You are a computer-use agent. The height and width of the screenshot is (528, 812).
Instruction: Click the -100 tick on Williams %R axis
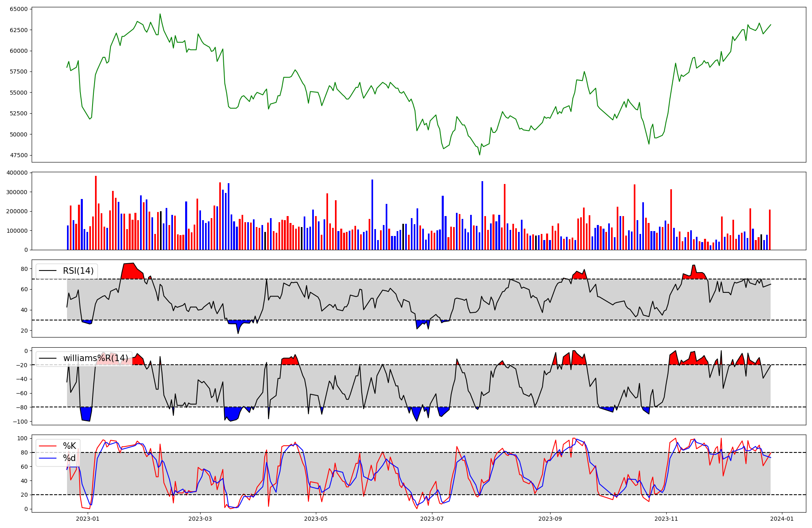pos(20,422)
